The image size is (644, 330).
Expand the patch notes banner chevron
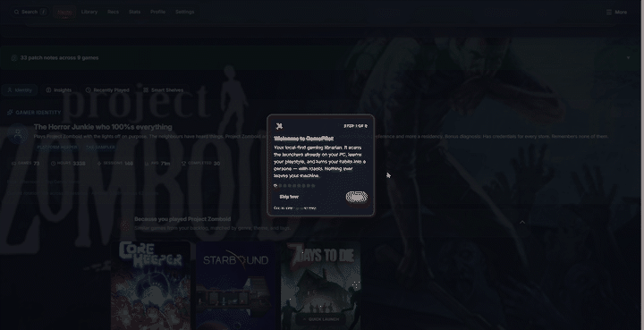click(628, 58)
